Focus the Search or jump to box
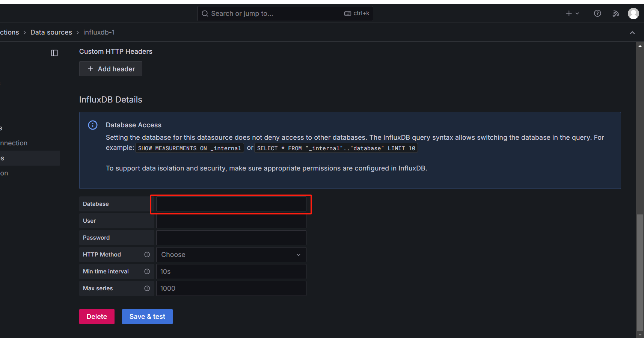 coord(285,14)
